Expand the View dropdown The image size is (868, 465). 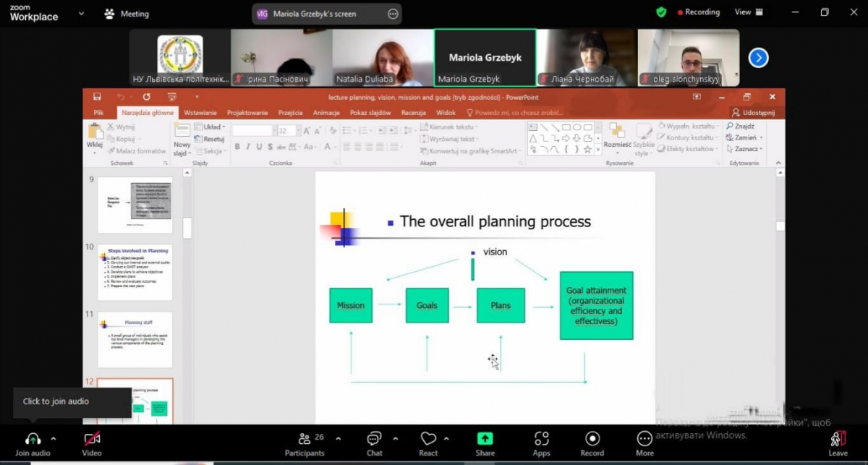747,12
